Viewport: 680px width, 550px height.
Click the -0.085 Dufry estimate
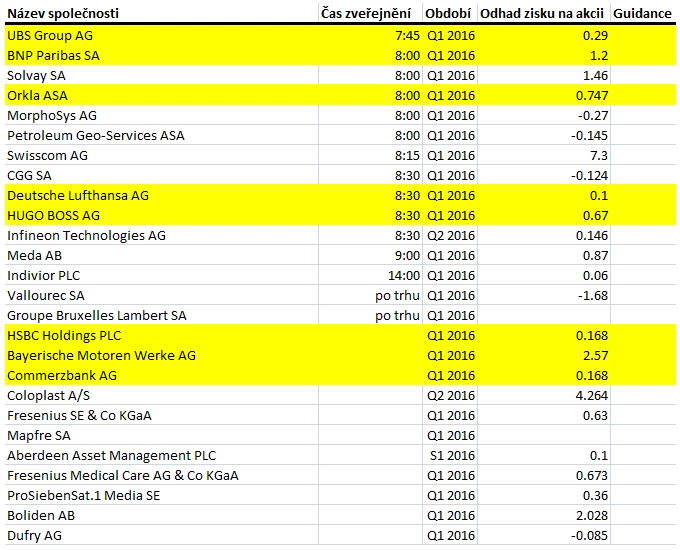[x=589, y=535]
